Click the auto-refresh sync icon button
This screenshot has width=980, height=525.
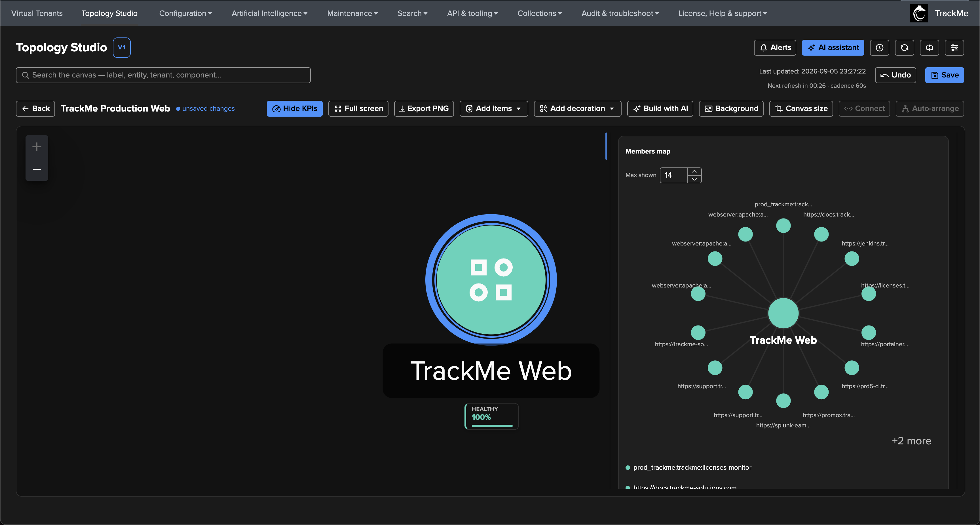930,48
